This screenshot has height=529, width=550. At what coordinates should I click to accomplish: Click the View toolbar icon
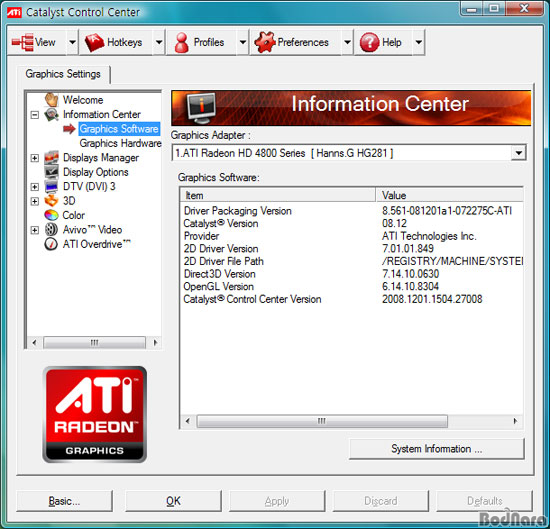pyautogui.click(x=23, y=42)
